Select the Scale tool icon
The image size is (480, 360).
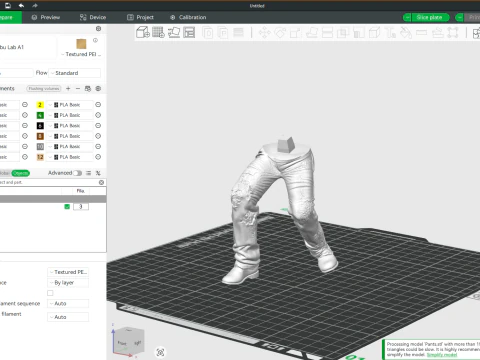click(295, 33)
